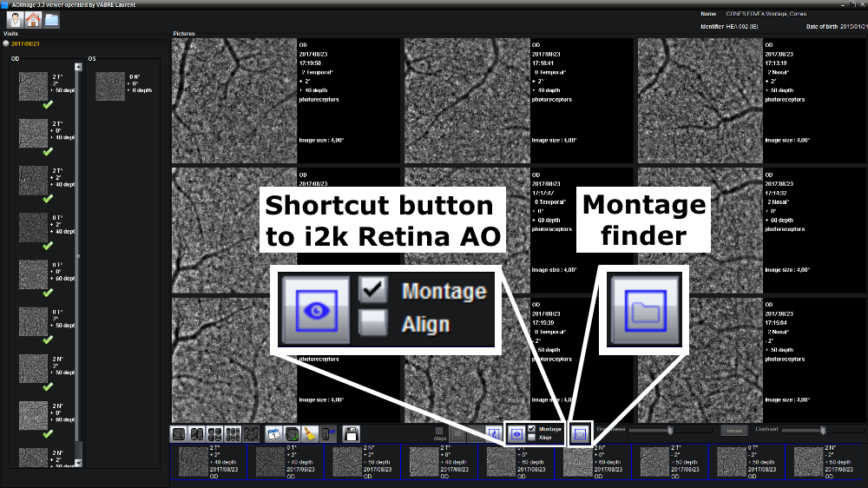Open the picture captured at 17:15:04
This screenshot has width=868, height=488.
point(700,360)
